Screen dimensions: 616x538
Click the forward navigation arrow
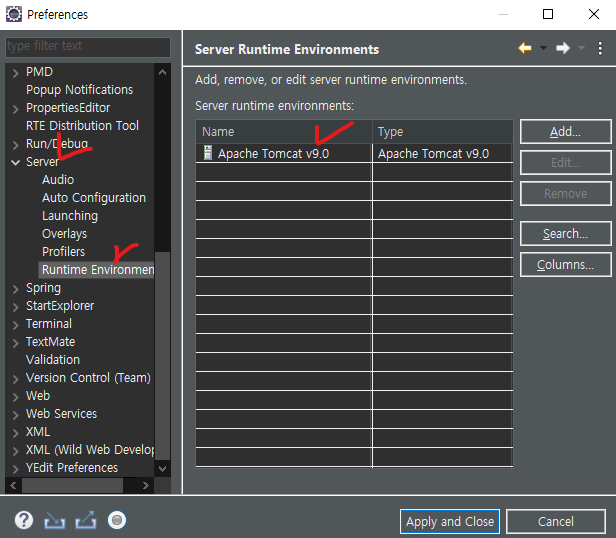(x=563, y=48)
